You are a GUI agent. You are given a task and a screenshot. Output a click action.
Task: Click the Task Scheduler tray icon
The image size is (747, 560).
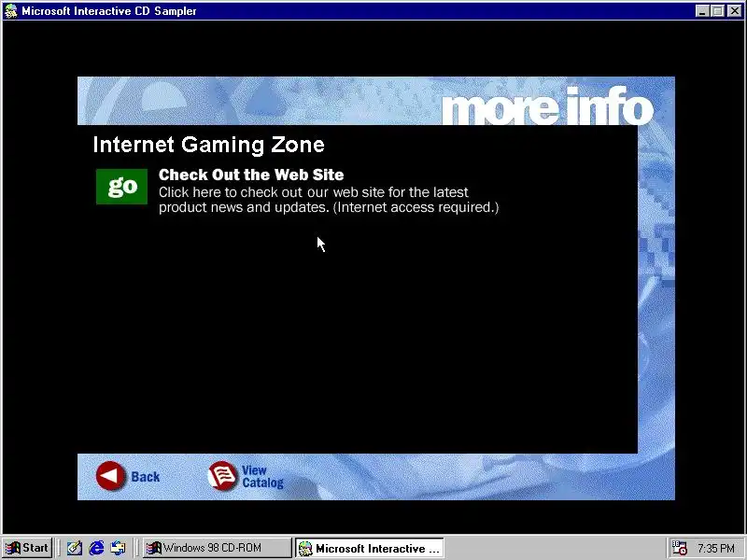point(679,548)
